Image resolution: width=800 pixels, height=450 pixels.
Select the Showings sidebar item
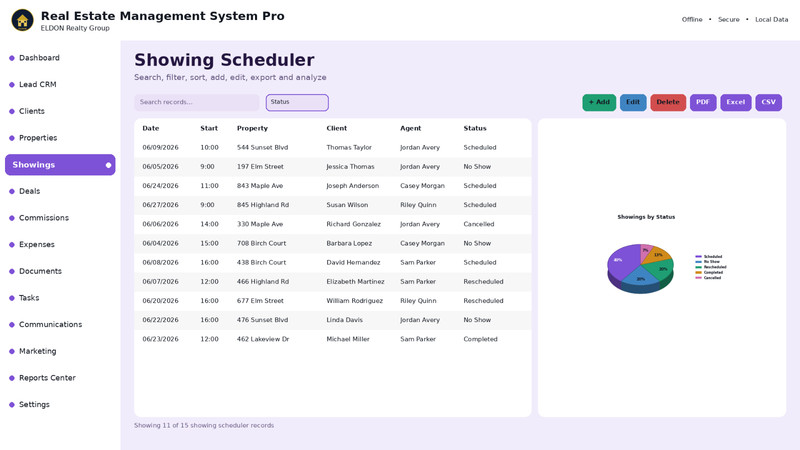(x=60, y=165)
